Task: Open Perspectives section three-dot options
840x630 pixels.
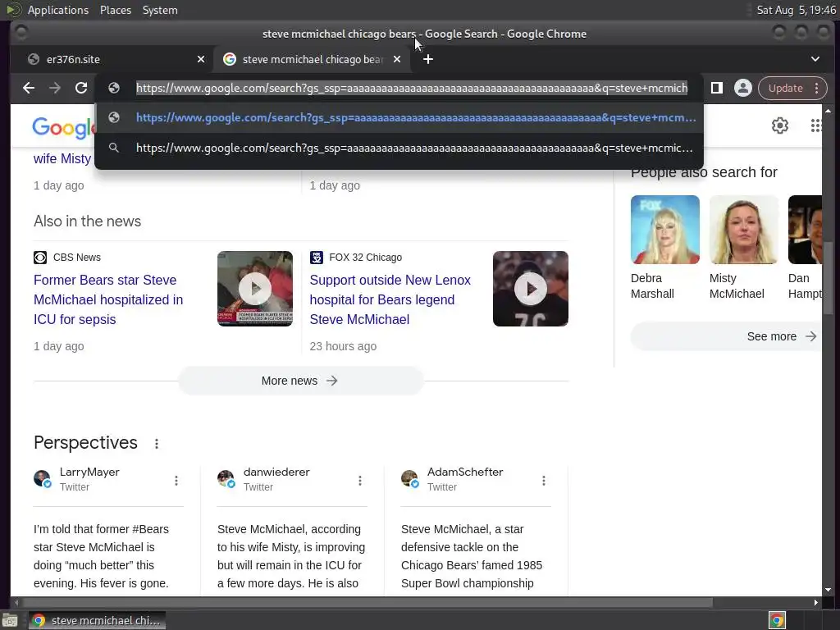Action: pyautogui.click(x=157, y=444)
